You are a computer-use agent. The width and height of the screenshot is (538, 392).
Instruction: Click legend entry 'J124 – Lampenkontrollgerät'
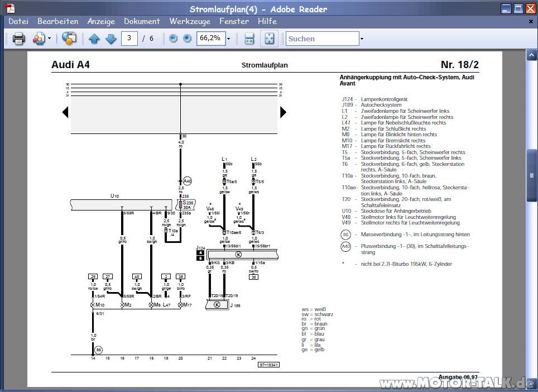374,99
